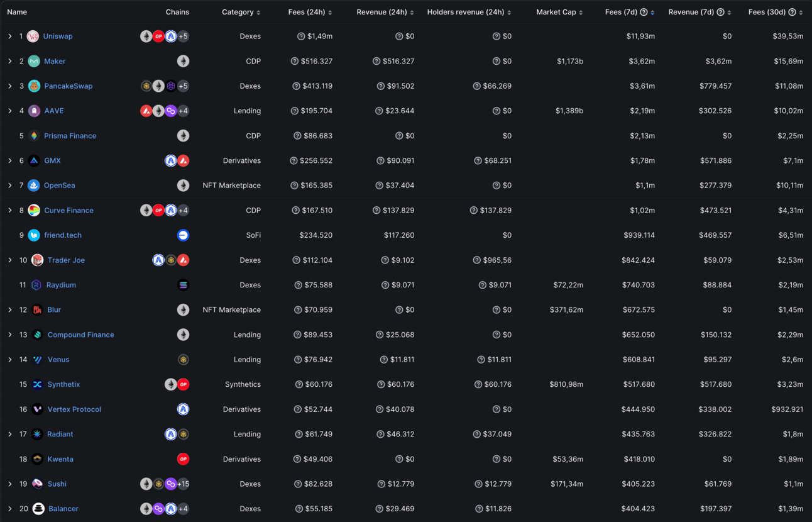Sort by Fees (7d) using its arrows
Image resolution: width=812 pixels, height=522 pixels.
coord(652,13)
